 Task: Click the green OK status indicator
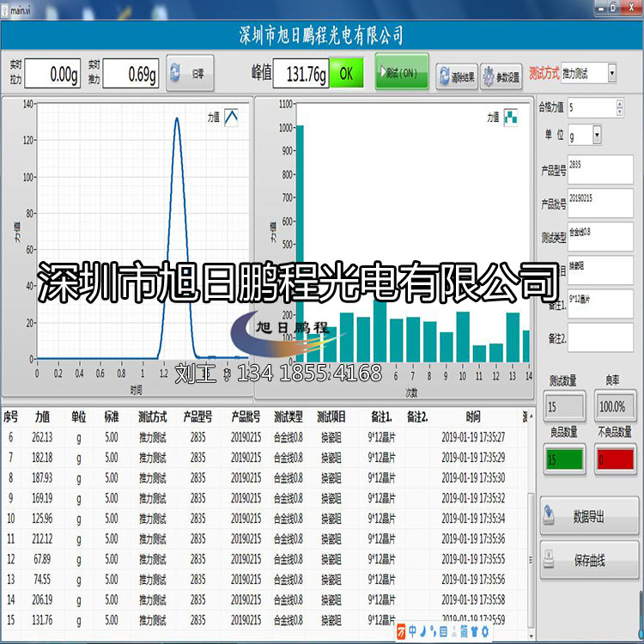point(347,74)
